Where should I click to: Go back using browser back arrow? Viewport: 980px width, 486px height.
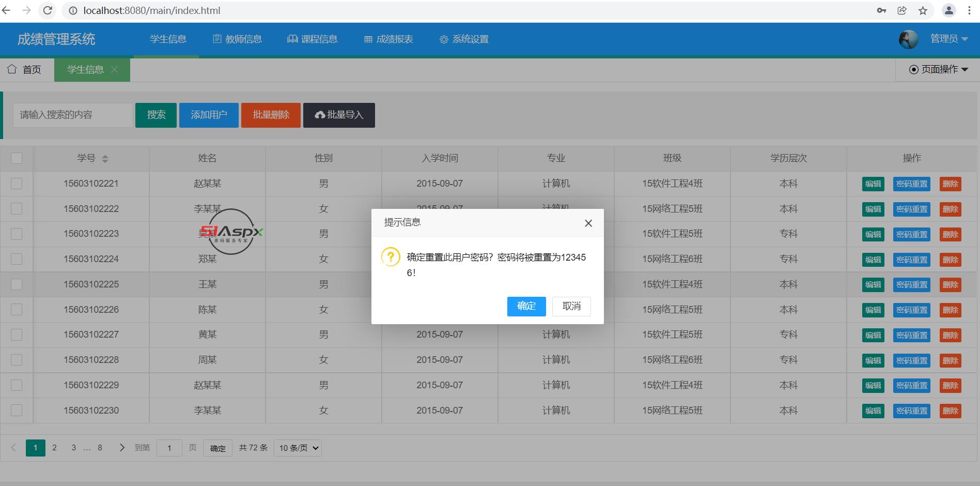[x=6, y=10]
